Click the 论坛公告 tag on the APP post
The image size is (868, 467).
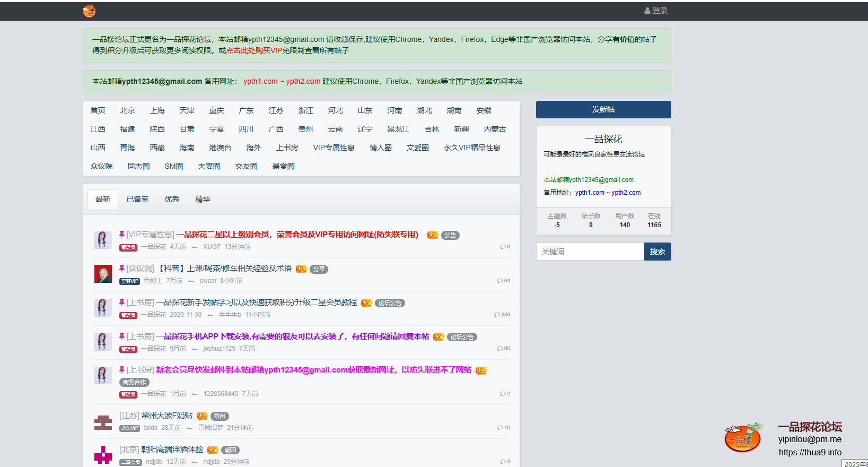pos(462,337)
